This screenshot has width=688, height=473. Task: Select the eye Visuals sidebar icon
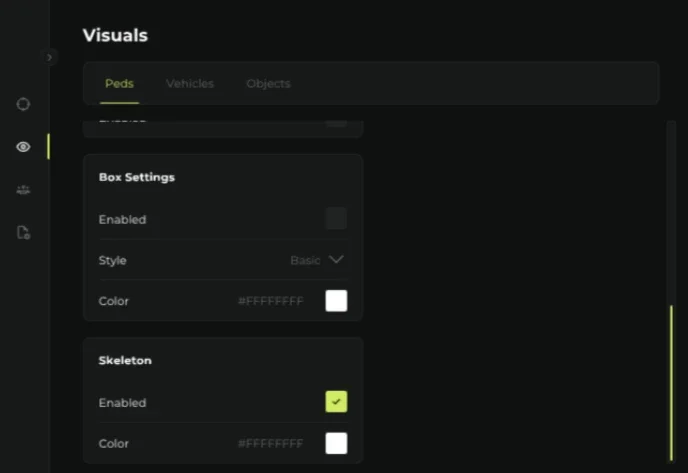pyautogui.click(x=23, y=147)
